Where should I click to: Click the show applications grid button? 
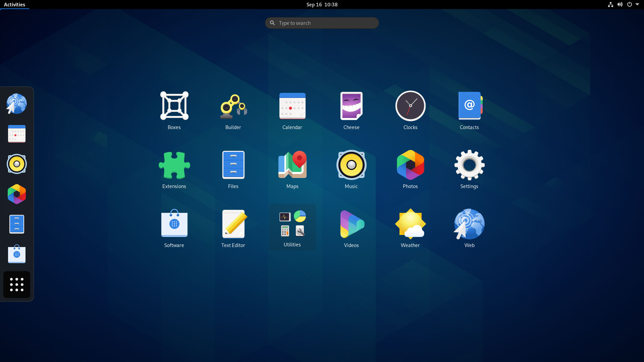(x=16, y=284)
